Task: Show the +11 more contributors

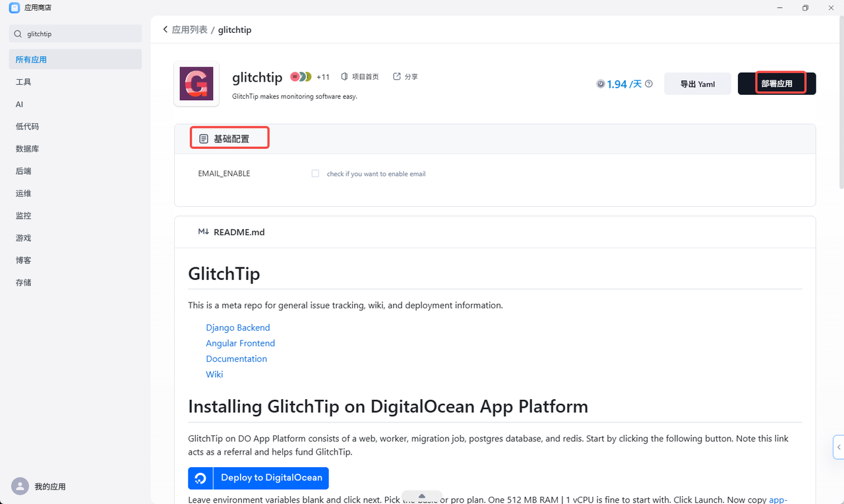Action: tap(323, 77)
